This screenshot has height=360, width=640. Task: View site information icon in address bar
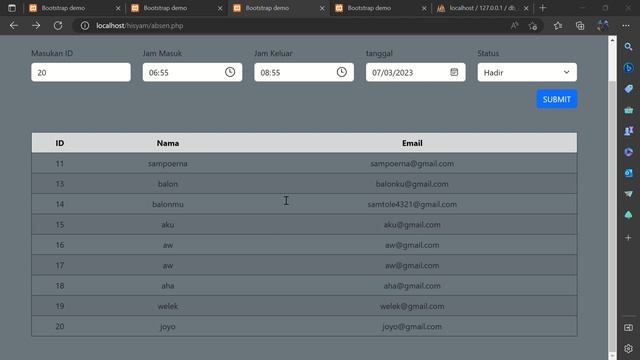(84, 26)
